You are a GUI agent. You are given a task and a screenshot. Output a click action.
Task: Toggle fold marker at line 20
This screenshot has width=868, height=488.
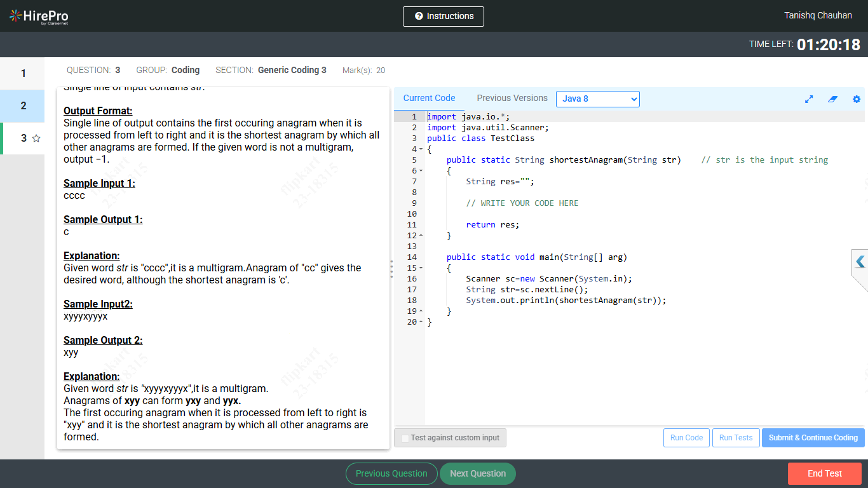click(x=421, y=322)
